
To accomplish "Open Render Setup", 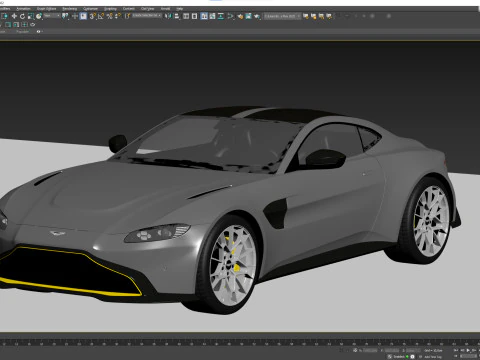I will pos(240,16).
